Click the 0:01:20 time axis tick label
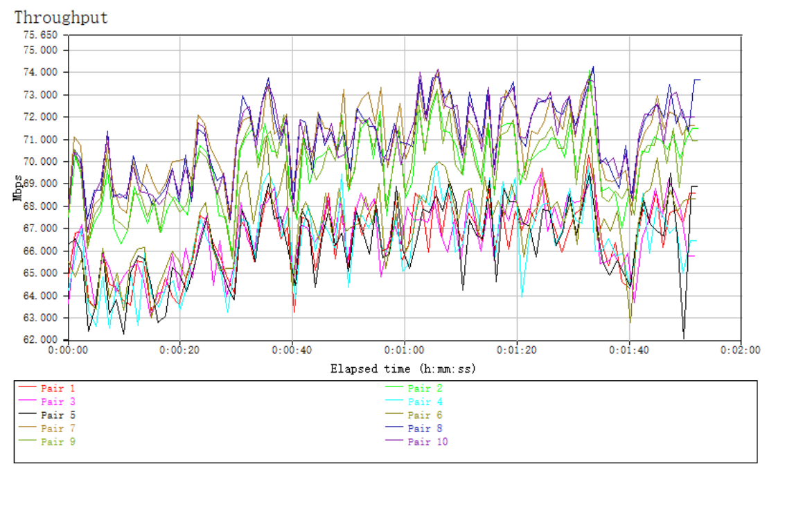Image resolution: width=812 pixels, height=507 pixels. tap(517, 350)
